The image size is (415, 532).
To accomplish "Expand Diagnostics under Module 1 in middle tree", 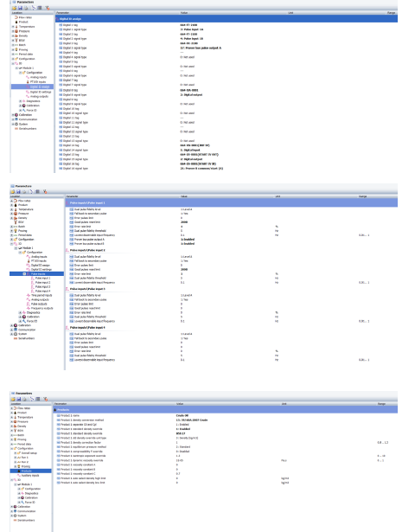I will (20, 312).
